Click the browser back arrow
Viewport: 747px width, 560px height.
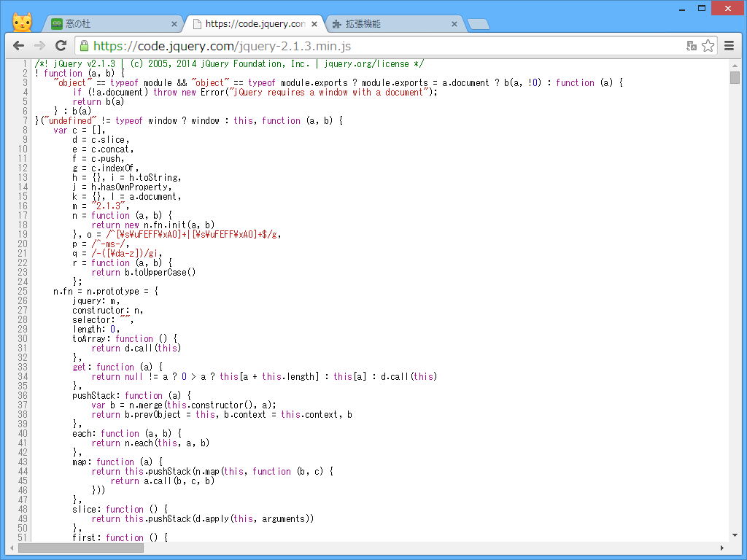(18, 46)
